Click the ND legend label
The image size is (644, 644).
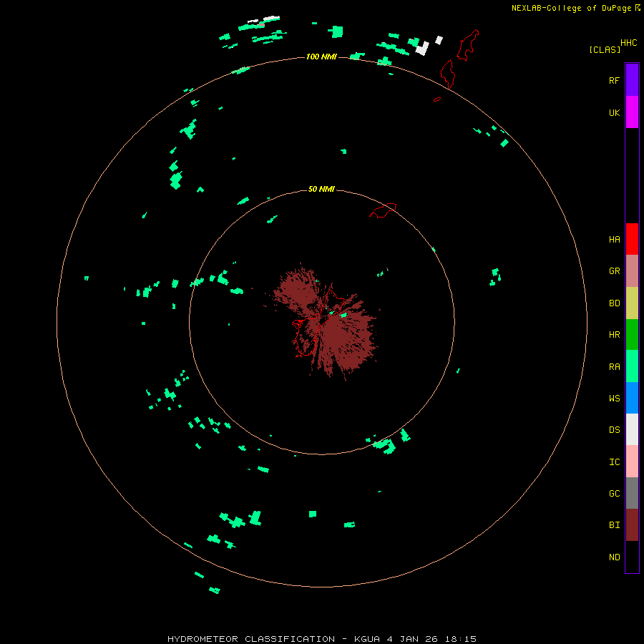[614, 557]
